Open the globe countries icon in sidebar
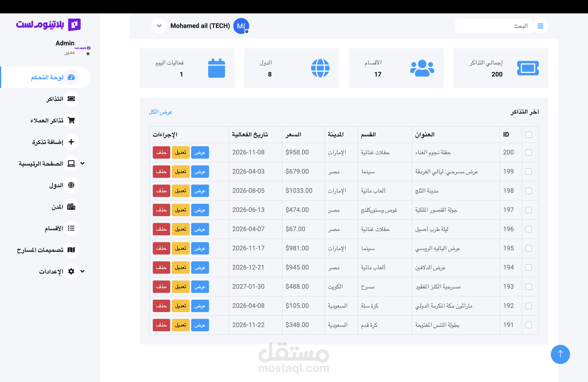588x382 pixels. click(71, 185)
